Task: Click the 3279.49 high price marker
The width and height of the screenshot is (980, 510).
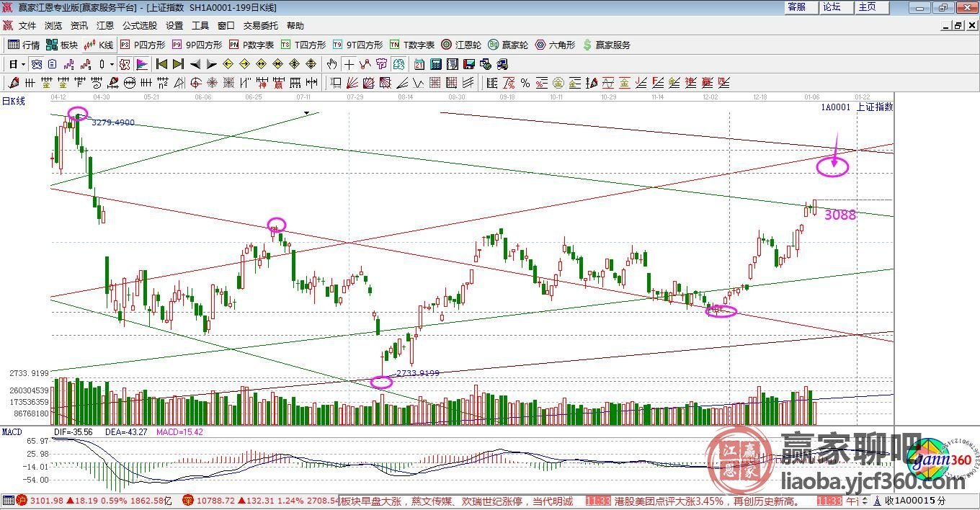Action: click(x=112, y=122)
